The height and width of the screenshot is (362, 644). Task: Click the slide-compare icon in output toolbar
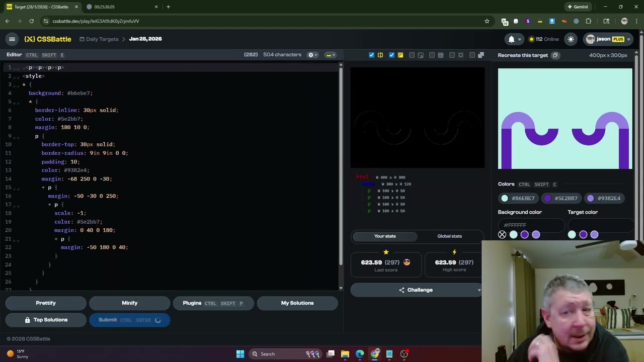coord(380,55)
